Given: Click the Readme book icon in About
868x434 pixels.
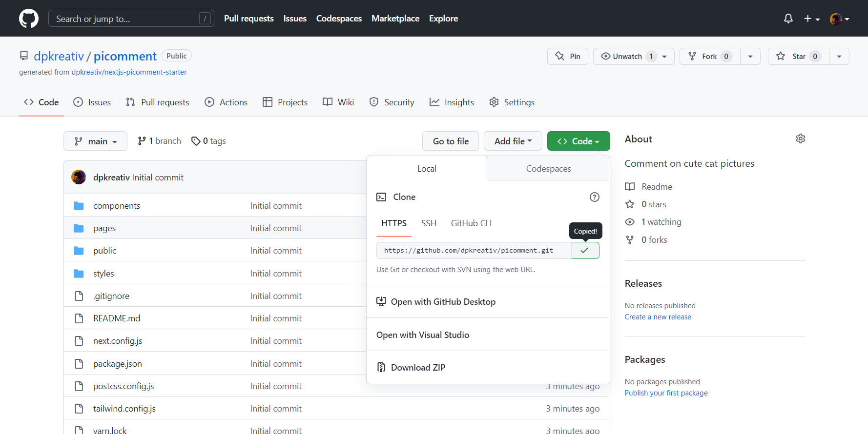Looking at the screenshot, I should point(630,186).
